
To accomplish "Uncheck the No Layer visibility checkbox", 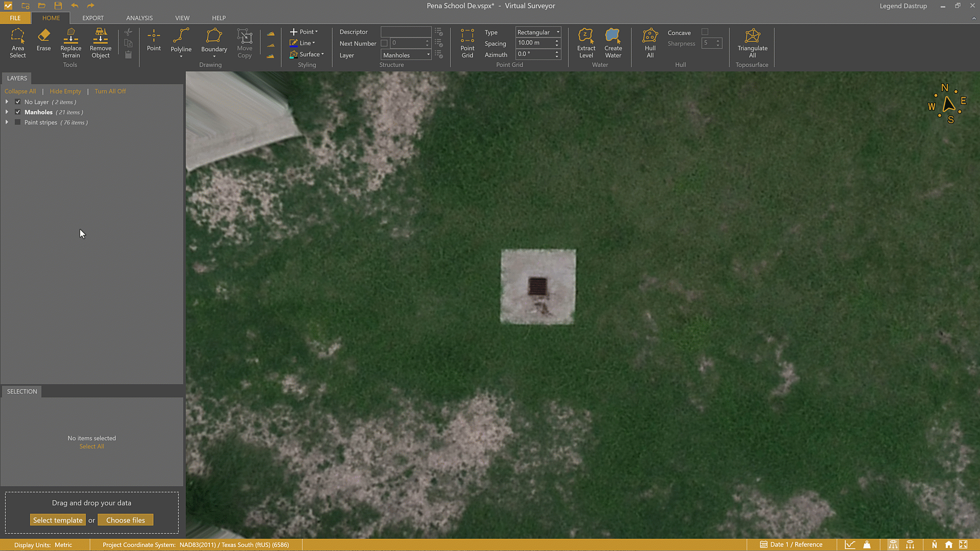I will 18,102.
